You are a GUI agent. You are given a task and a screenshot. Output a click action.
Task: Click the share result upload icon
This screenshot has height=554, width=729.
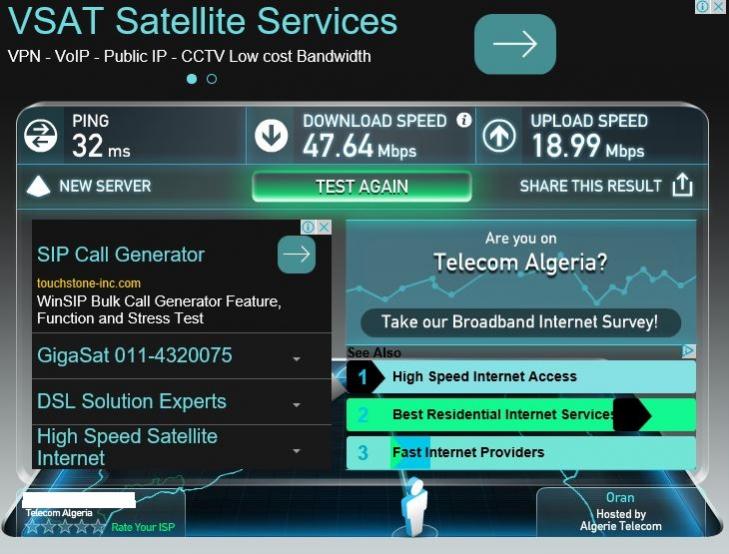point(682,185)
